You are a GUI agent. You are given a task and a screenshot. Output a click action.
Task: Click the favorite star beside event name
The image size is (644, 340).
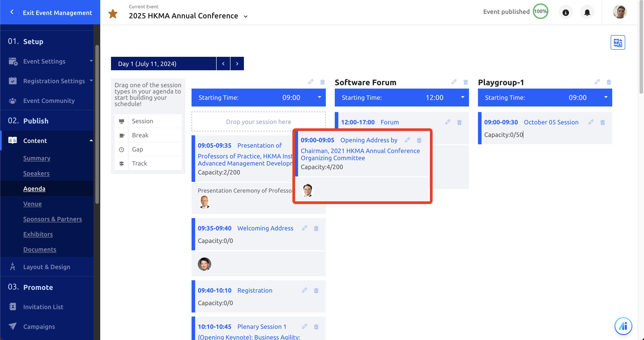(113, 14)
